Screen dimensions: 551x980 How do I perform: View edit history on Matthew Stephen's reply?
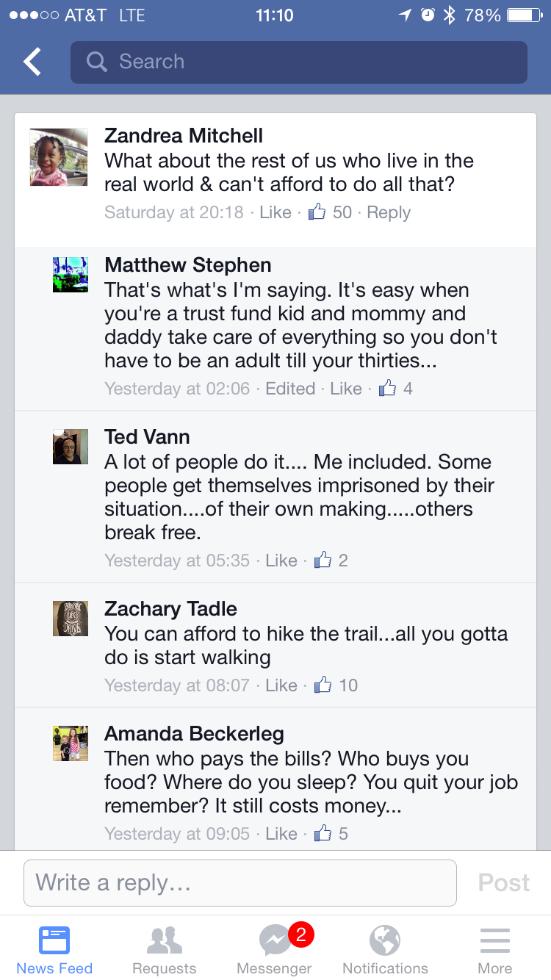click(290, 389)
